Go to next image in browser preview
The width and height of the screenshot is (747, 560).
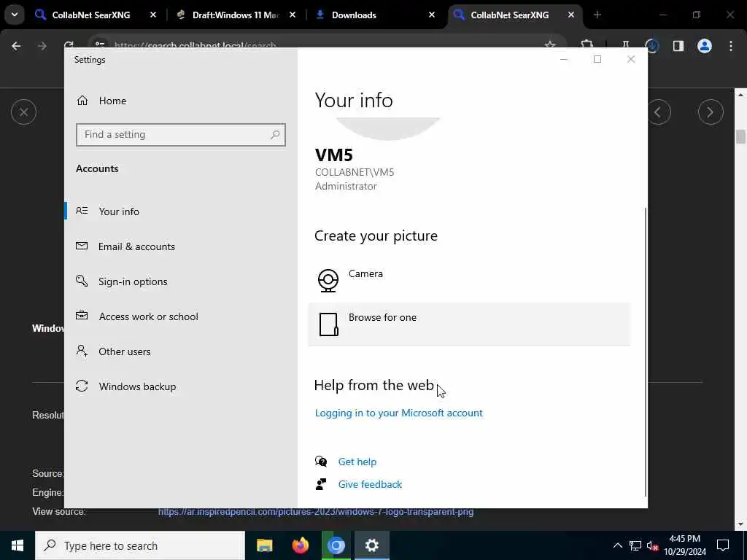pyautogui.click(x=711, y=112)
